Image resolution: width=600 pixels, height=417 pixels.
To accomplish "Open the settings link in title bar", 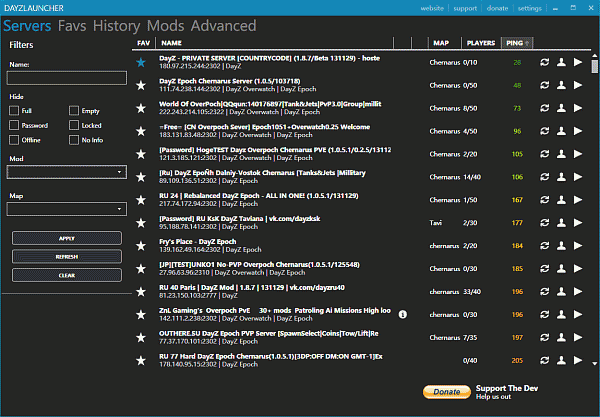I will [530, 8].
